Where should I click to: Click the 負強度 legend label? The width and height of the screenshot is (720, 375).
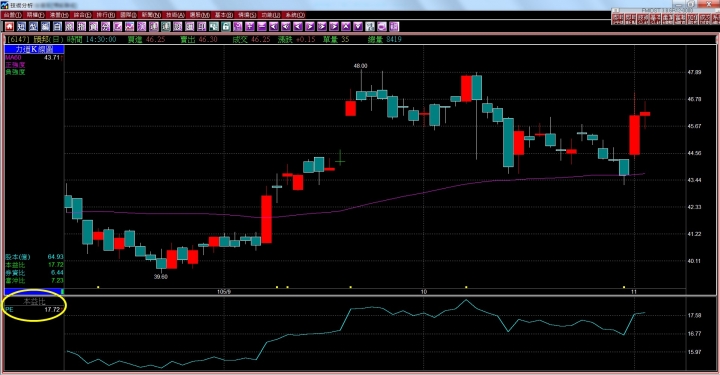pos(15,72)
